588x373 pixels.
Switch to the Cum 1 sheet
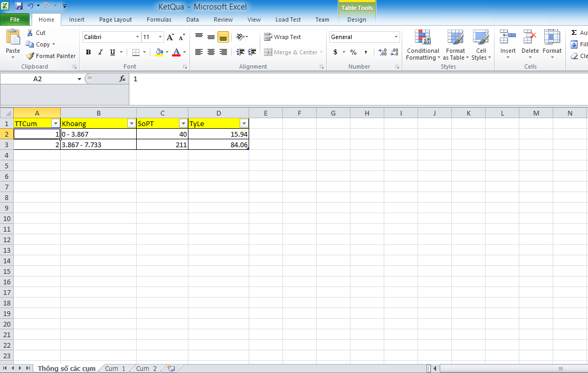[115, 368]
